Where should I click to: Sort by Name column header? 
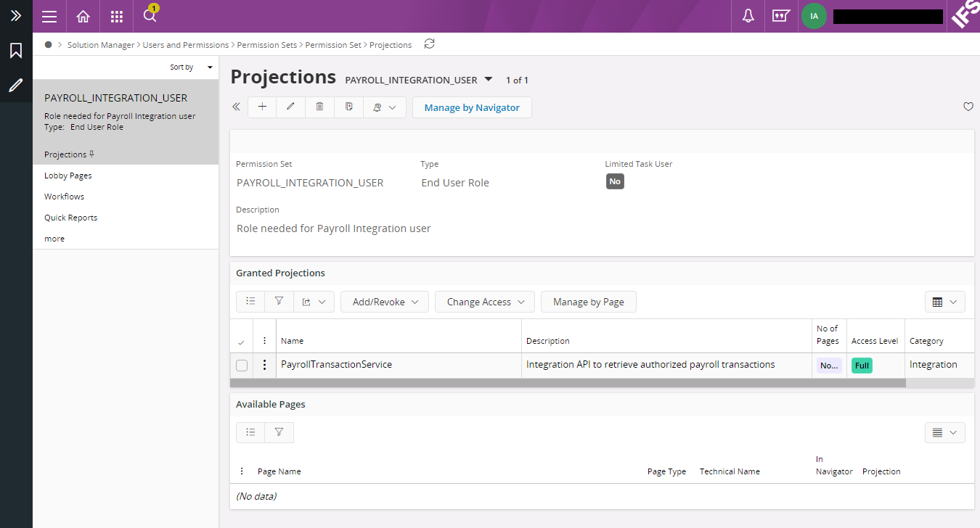click(292, 341)
